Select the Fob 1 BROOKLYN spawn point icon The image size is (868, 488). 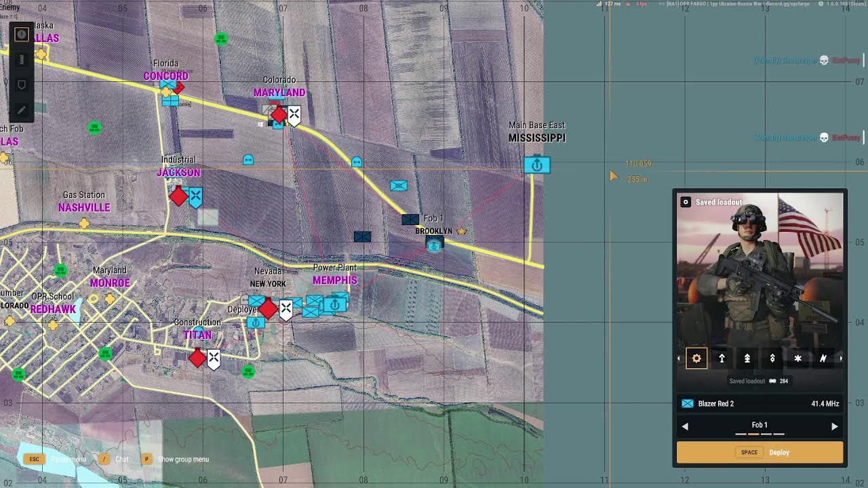pyautogui.click(x=434, y=245)
